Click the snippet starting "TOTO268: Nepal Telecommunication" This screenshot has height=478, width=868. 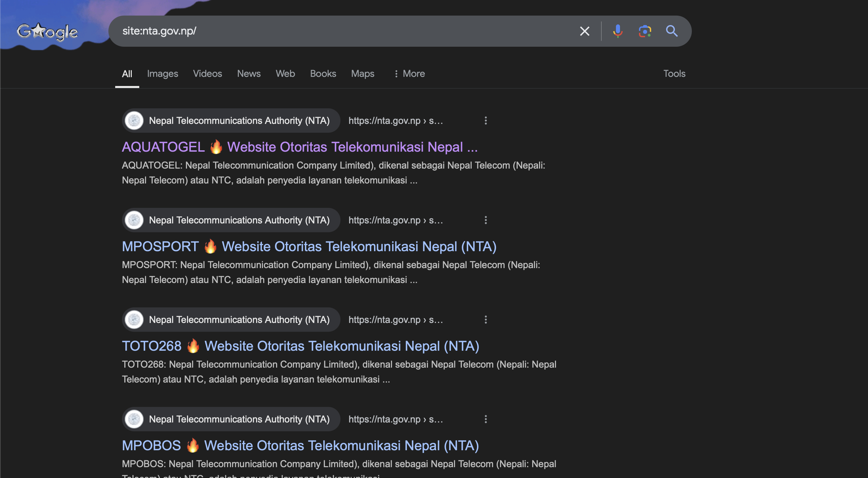339,372
